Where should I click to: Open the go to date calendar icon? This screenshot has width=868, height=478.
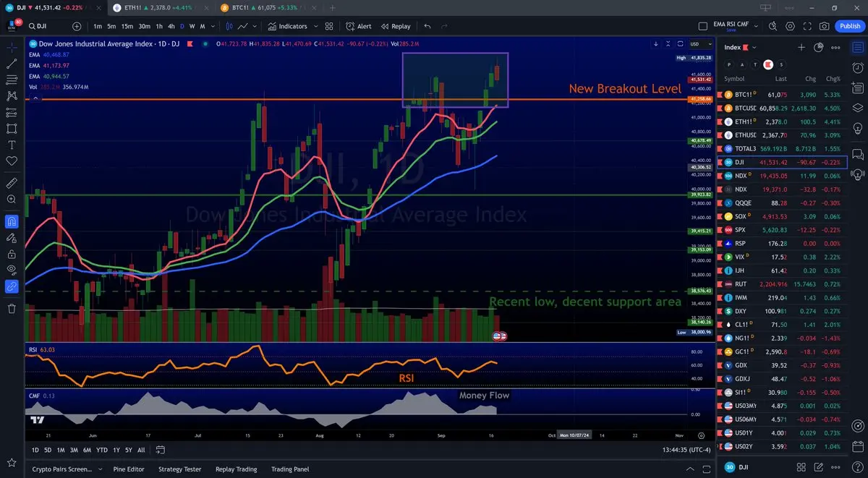click(161, 450)
